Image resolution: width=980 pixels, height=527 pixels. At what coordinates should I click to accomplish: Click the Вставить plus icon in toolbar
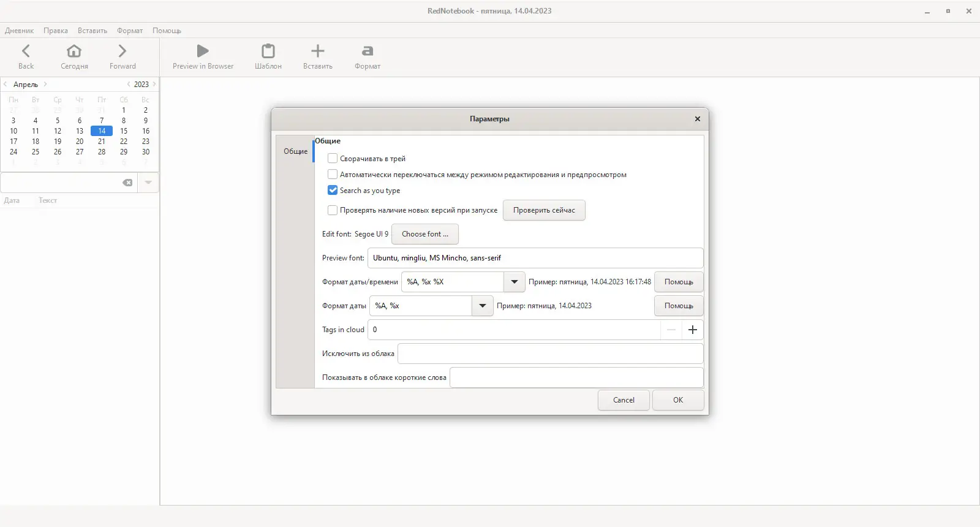(317, 51)
